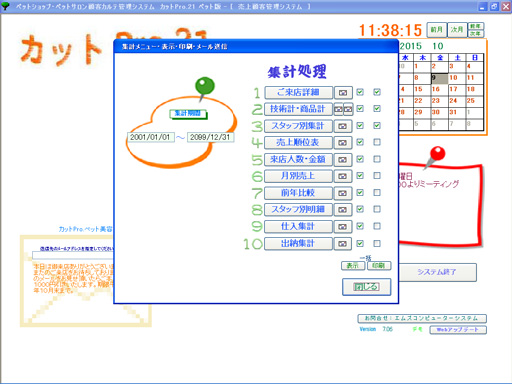
Task: Click the start date field 2001/01/01
Action: tap(150, 137)
